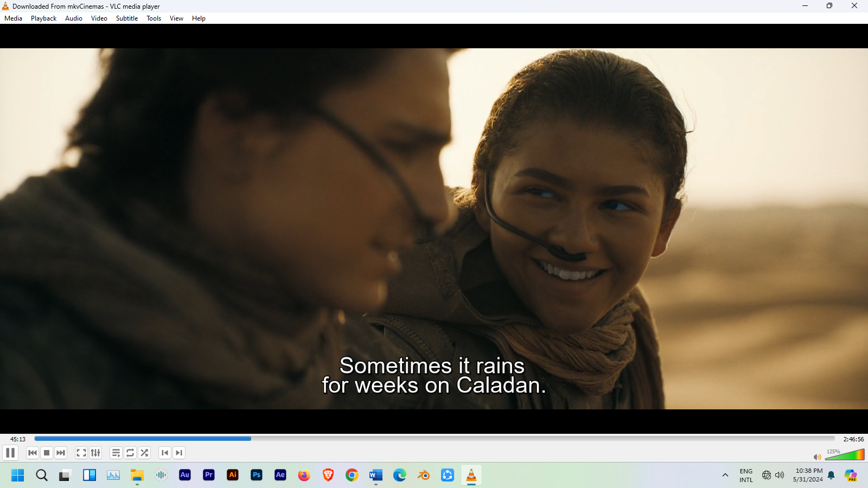Open Task View on taskbar
Viewport: 868px width, 488px height.
[66, 476]
